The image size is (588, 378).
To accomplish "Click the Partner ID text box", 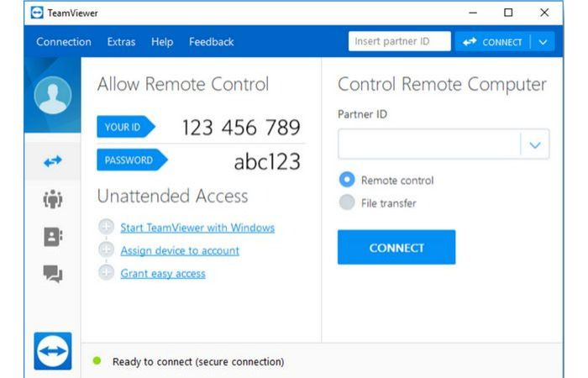I will (x=428, y=145).
